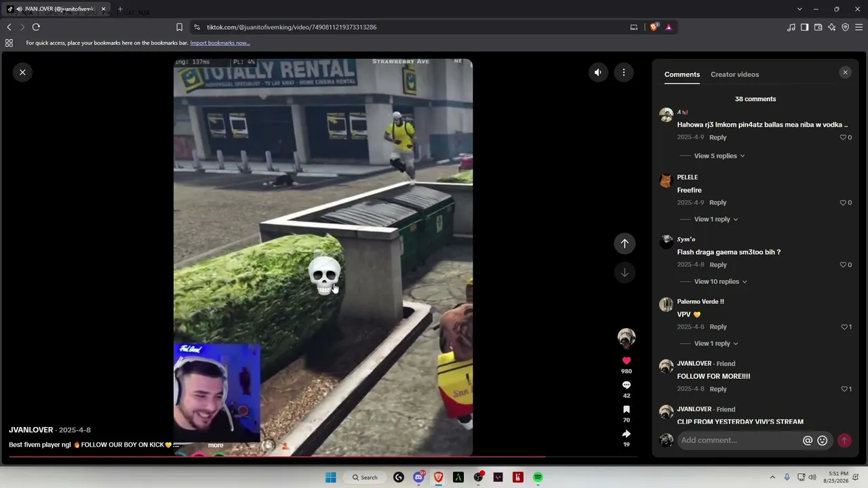868x488 pixels.
Task: Reply to Palermo Verde's VPV comment
Action: (717, 327)
